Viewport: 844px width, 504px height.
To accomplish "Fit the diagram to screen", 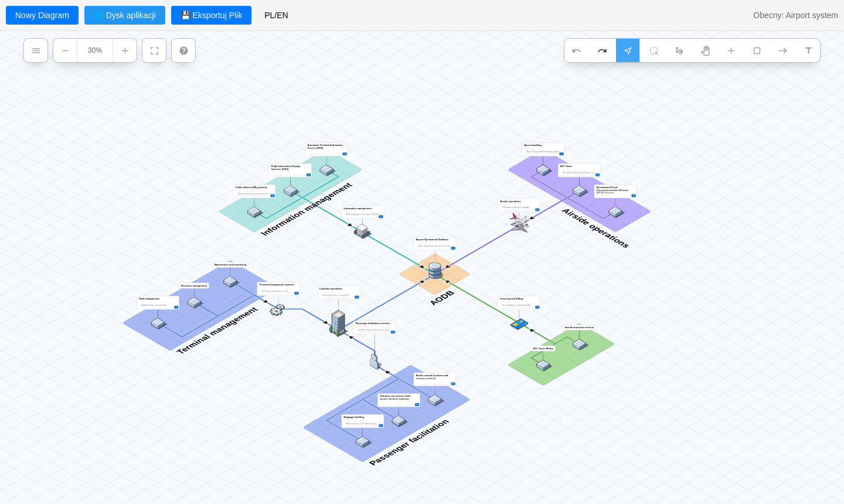I will 154,50.
